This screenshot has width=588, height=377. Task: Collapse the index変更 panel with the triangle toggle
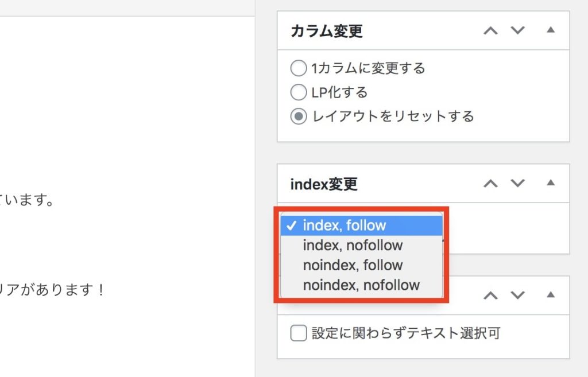point(551,182)
